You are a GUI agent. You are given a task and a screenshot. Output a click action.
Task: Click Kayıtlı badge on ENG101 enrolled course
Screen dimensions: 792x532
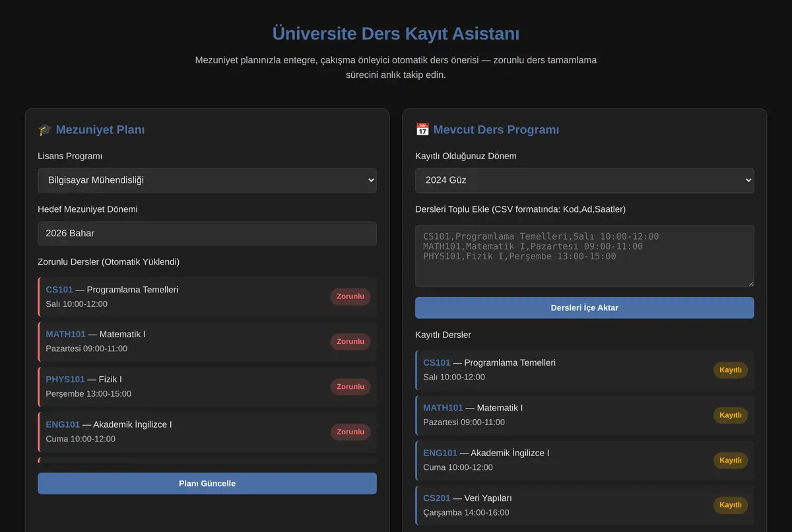[x=731, y=460]
